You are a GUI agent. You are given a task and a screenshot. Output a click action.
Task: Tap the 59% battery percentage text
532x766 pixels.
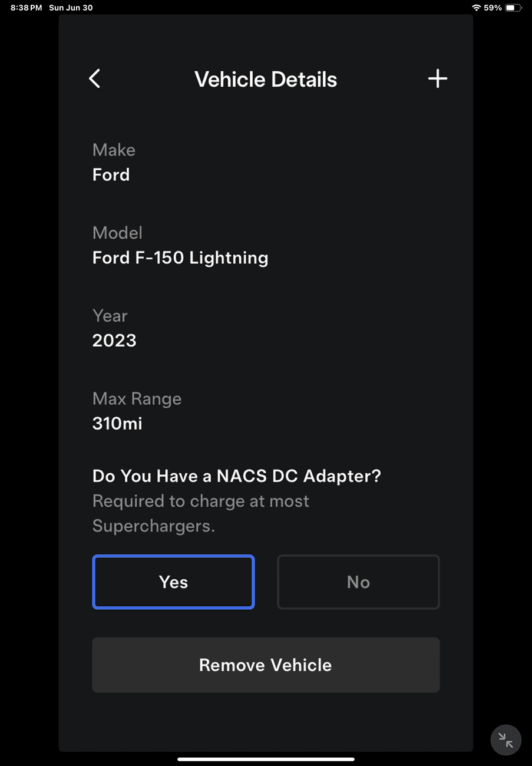[x=493, y=8]
